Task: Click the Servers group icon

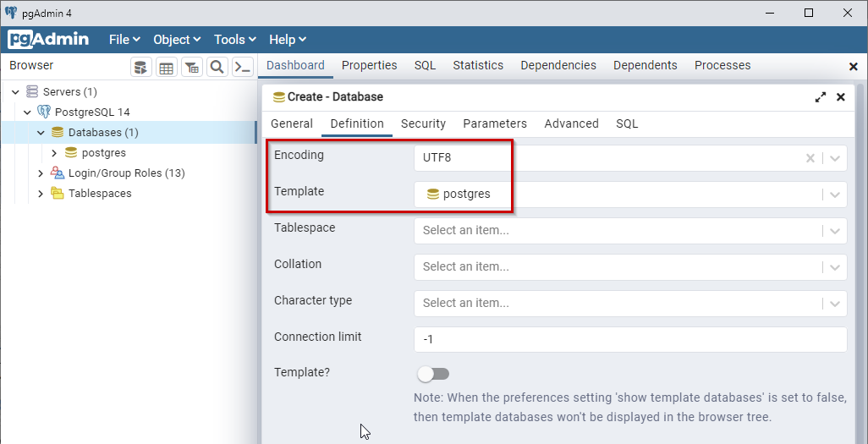Action: (32, 91)
